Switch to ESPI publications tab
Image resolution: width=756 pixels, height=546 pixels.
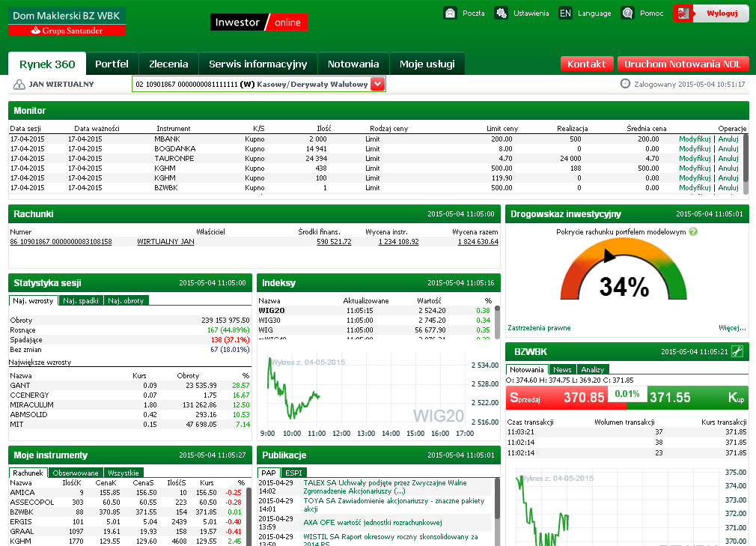pos(293,473)
